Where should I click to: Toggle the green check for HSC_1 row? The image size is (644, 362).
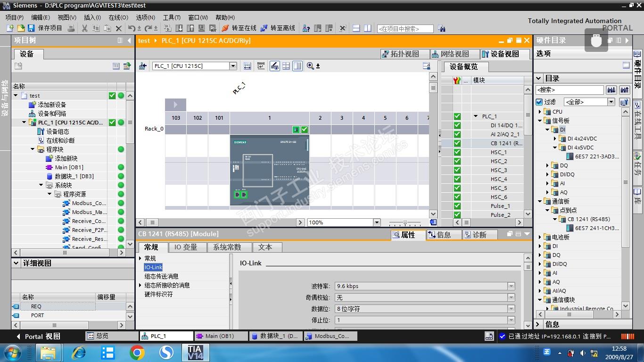click(x=457, y=152)
